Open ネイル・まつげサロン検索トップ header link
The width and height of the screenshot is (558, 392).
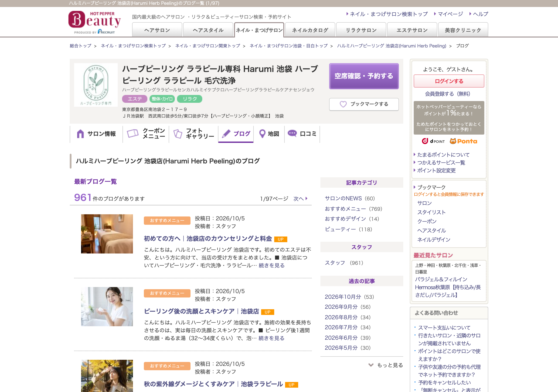pos(389,14)
